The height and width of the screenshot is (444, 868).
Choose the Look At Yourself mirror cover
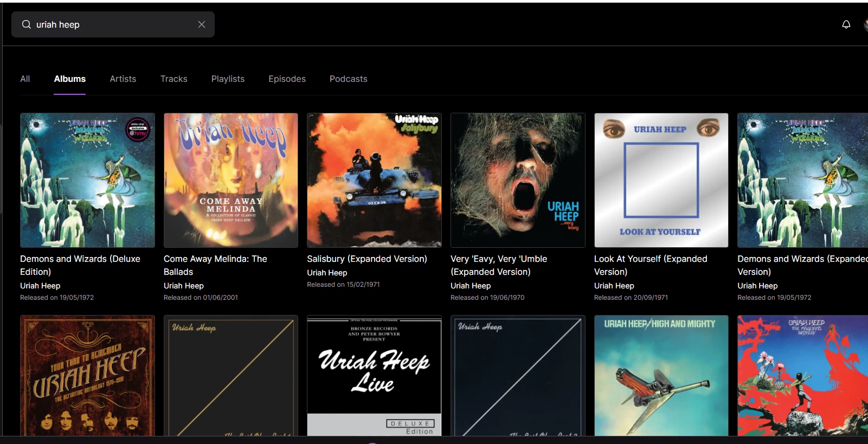(x=661, y=180)
